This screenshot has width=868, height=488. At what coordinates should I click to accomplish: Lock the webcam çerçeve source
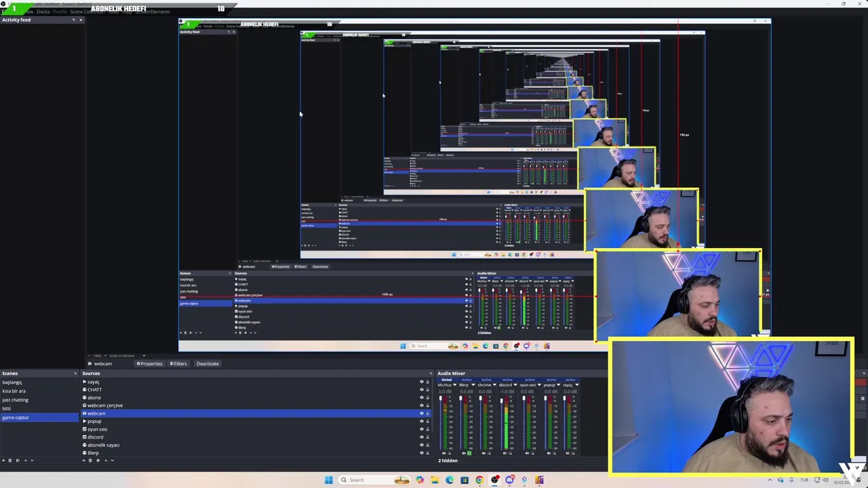click(x=427, y=405)
